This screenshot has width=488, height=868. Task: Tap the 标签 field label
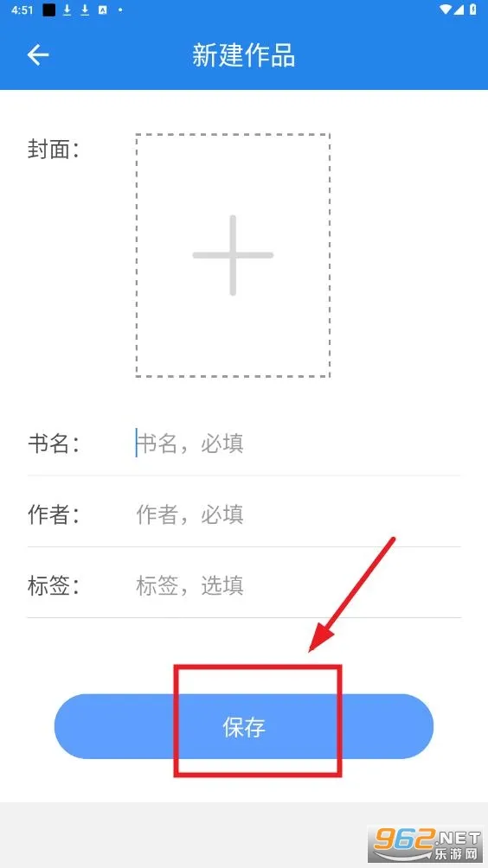coord(53,585)
